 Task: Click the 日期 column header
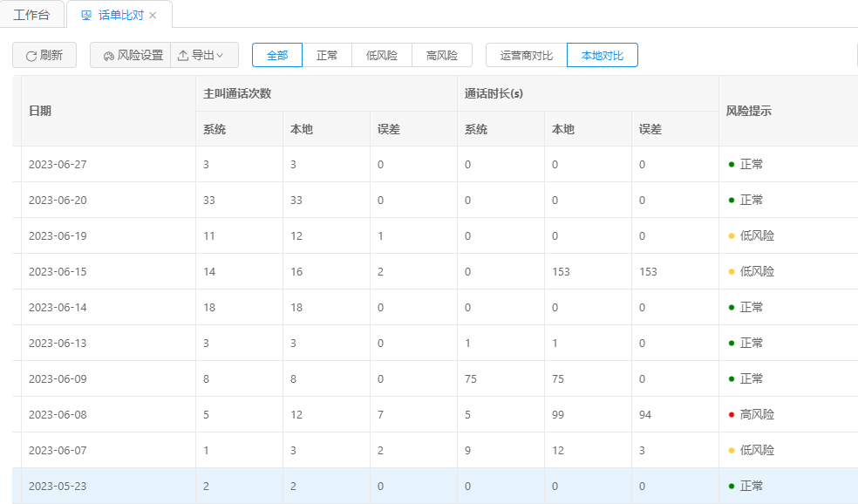pos(40,111)
